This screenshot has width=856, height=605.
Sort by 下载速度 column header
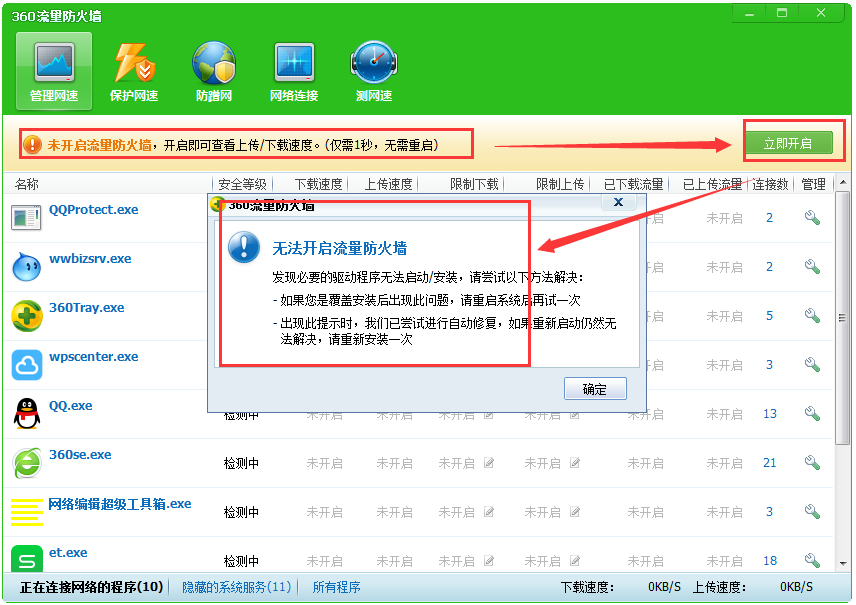coord(318,185)
